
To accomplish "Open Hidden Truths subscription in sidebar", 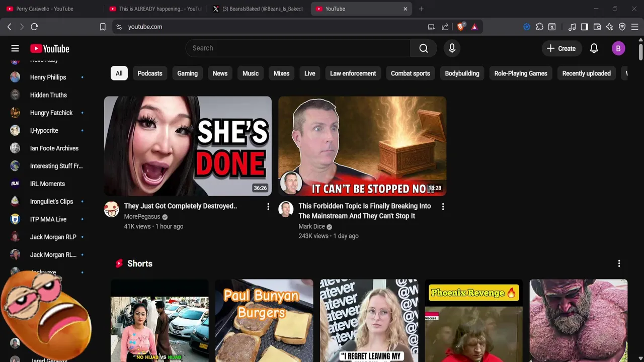I will click(47, 95).
